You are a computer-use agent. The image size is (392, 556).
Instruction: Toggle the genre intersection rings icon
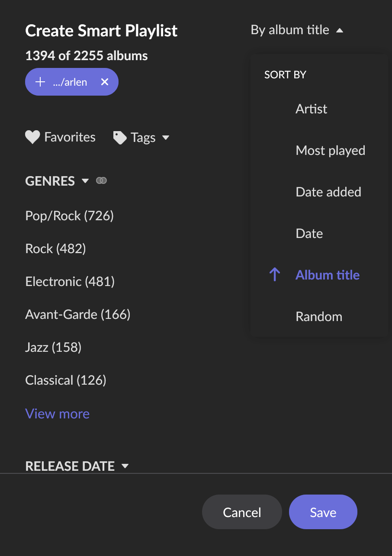point(101,180)
